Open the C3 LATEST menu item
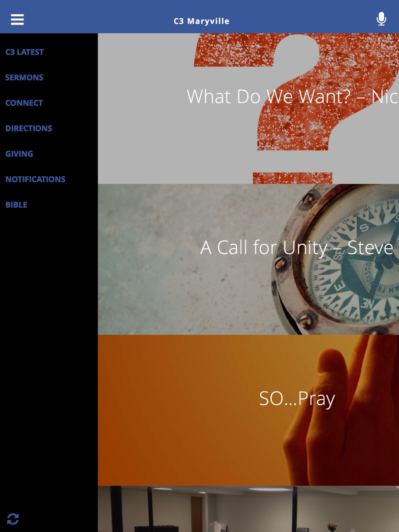The width and height of the screenshot is (399, 532). (24, 52)
